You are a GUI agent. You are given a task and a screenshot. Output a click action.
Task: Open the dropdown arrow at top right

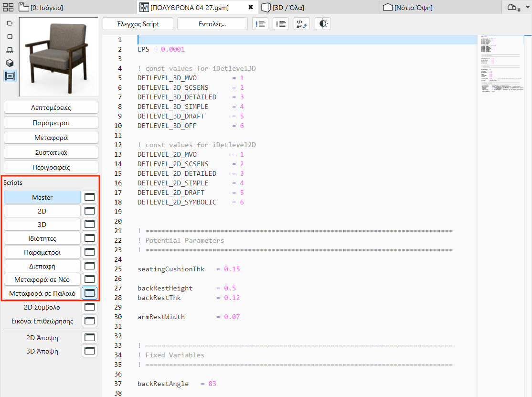pos(526,6)
